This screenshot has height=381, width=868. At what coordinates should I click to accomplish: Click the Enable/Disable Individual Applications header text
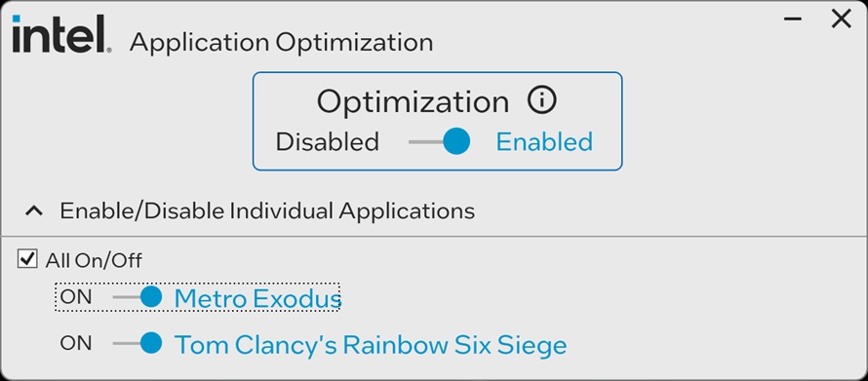point(267,210)
